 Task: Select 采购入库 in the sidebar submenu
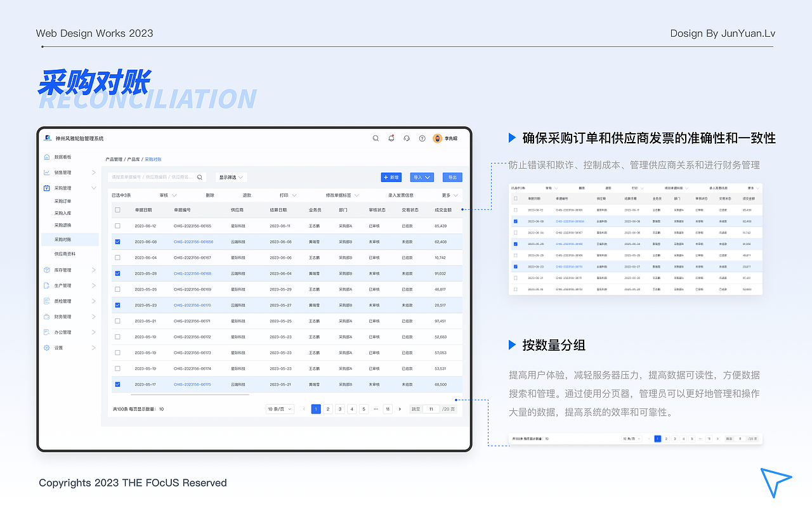coord(63,213)
